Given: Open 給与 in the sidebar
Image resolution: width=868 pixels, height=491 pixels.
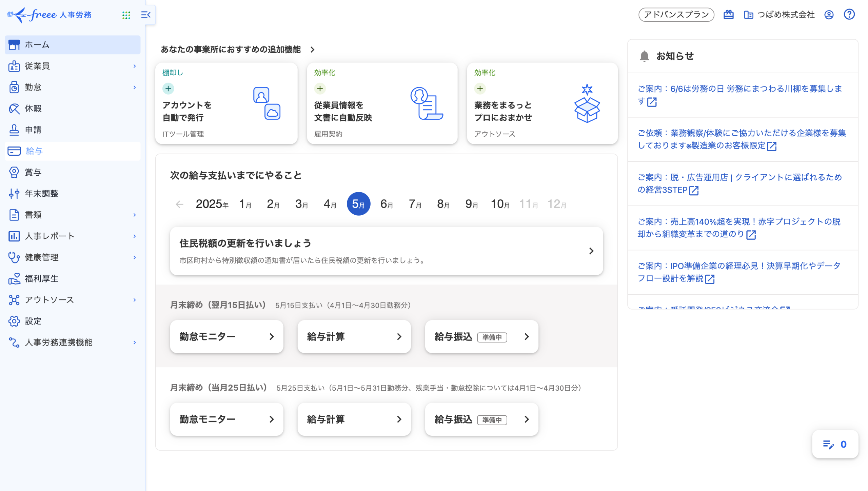Looking at the screenshot, I should point(34,151).
